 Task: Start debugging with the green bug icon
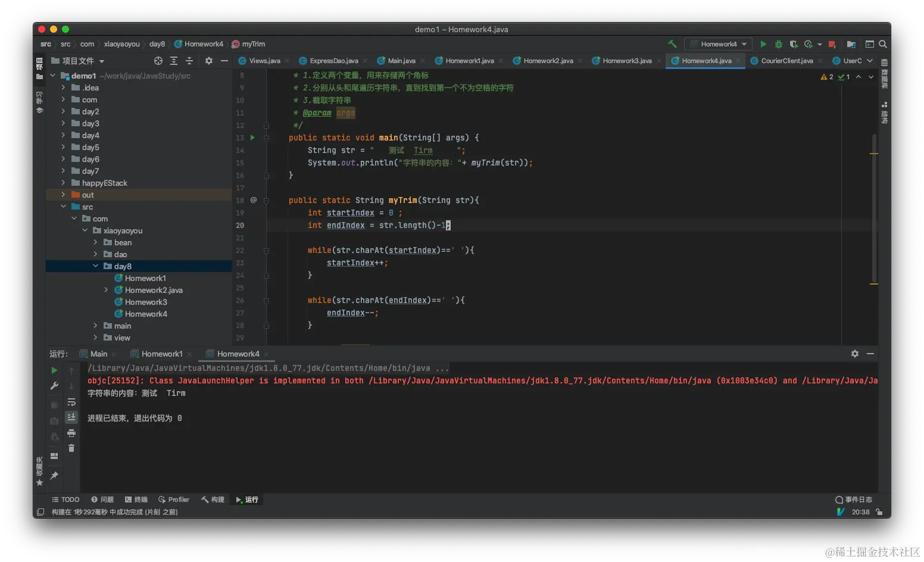[x=778, y=44]
